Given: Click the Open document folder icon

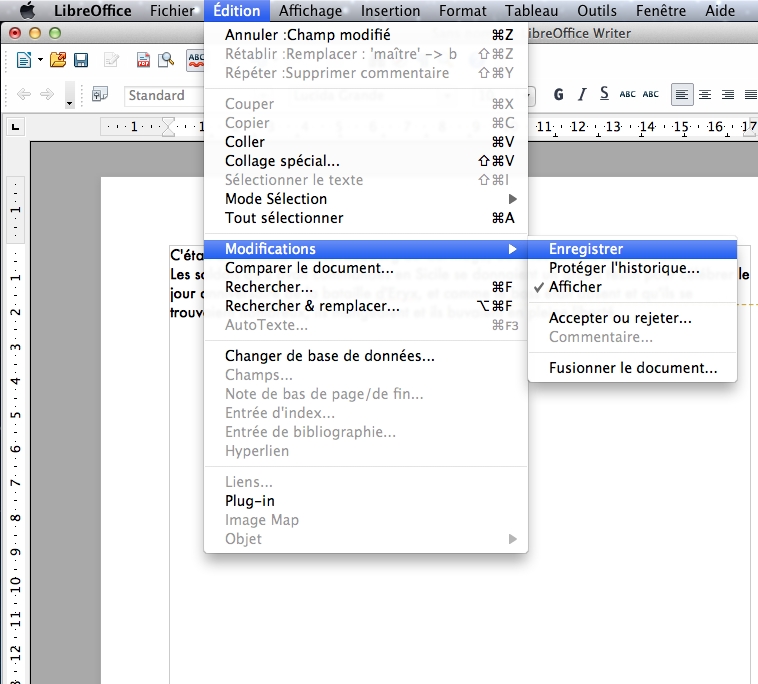Looking at the screenshot, I should click(x=59, y=60).
